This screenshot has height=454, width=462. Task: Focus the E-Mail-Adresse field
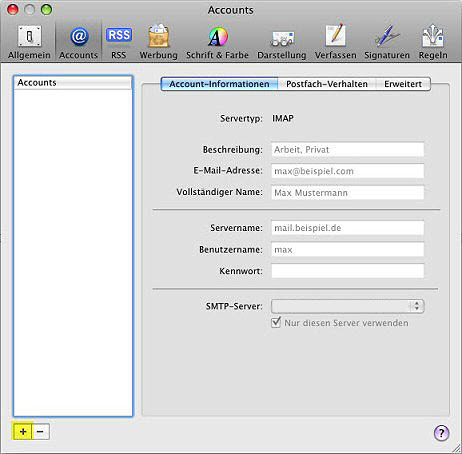tap(348, 171)
